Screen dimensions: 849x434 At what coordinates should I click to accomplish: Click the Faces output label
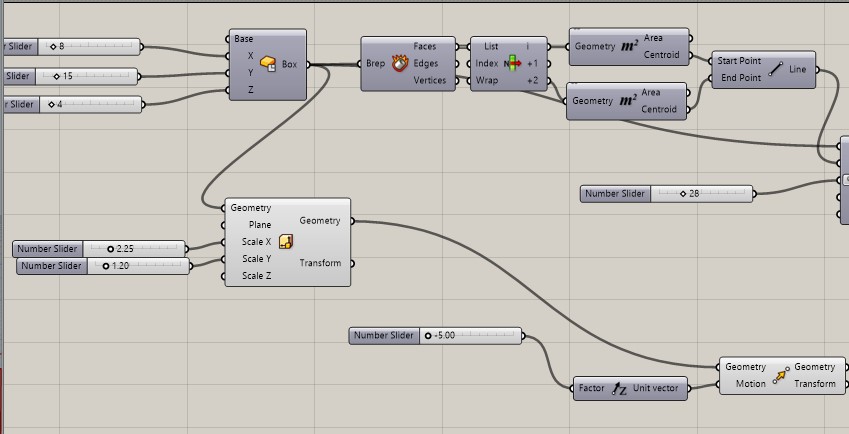(x=425, y=47)
